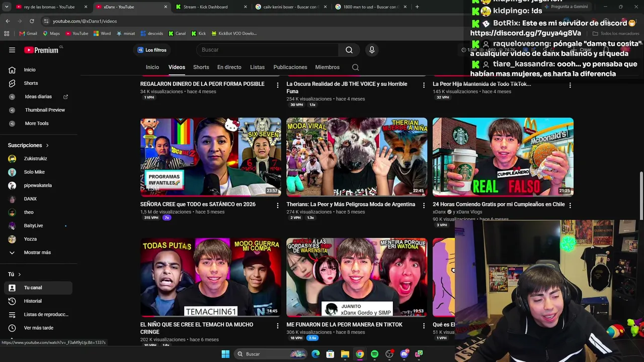This screenshot has width=644, height=362.
Task: Open the Zukistrukiz subscription channel
Action: (38, 158)
